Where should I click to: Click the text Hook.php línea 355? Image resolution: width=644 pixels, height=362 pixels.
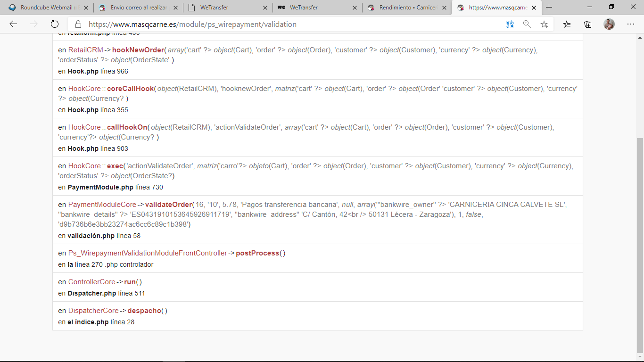(98, 110)
